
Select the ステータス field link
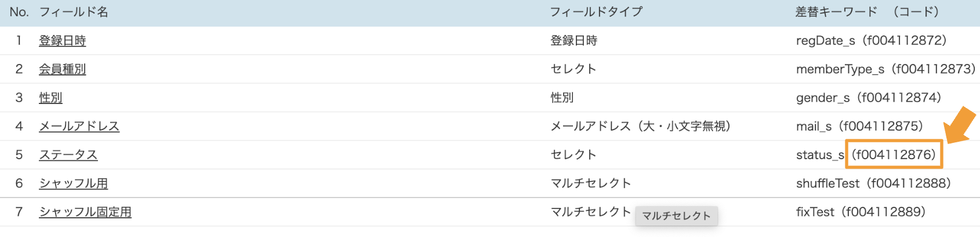(x=68, y=155)
